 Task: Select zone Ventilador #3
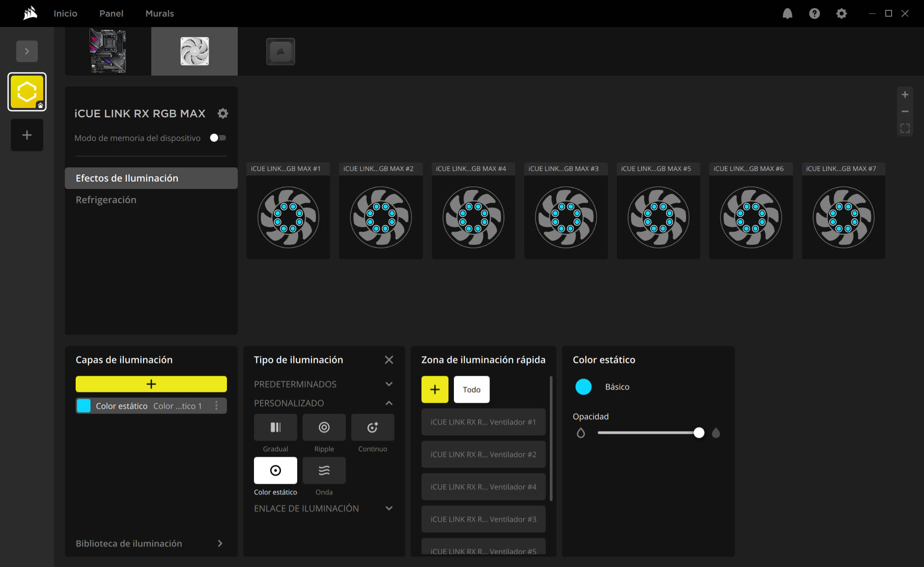click(x=483, y=519)
